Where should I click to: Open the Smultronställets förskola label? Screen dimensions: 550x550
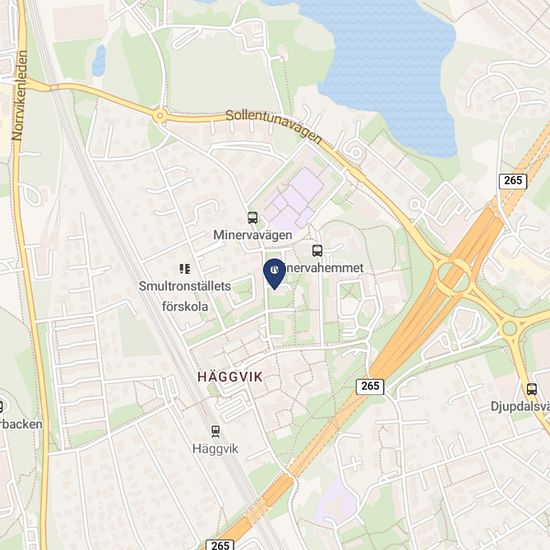[185, 296]
